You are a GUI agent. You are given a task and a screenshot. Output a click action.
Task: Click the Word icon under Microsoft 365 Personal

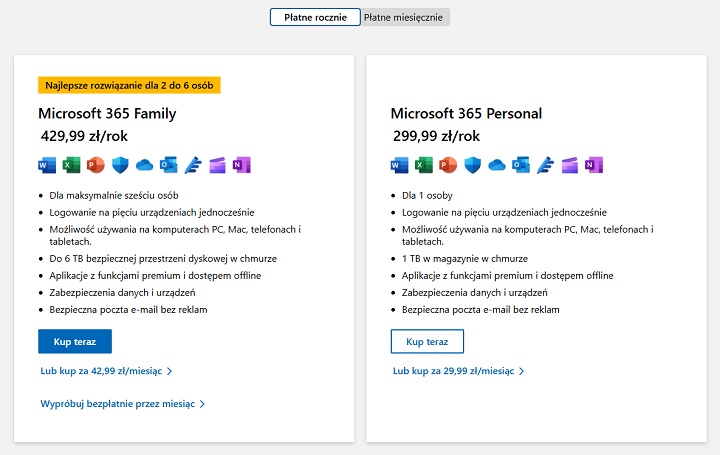[x=399, y=165]
